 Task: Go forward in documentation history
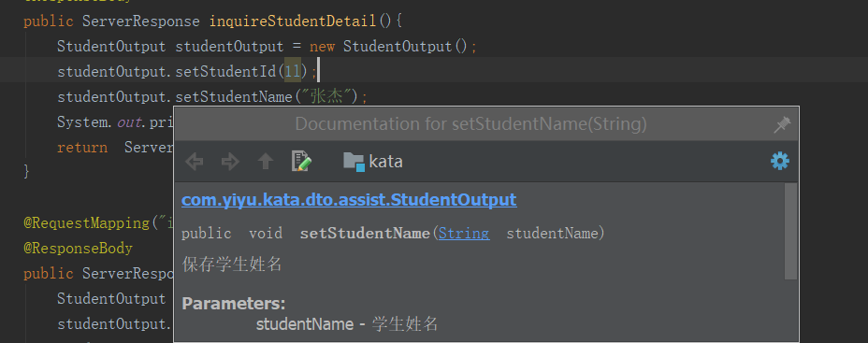[x=230, y=162]
